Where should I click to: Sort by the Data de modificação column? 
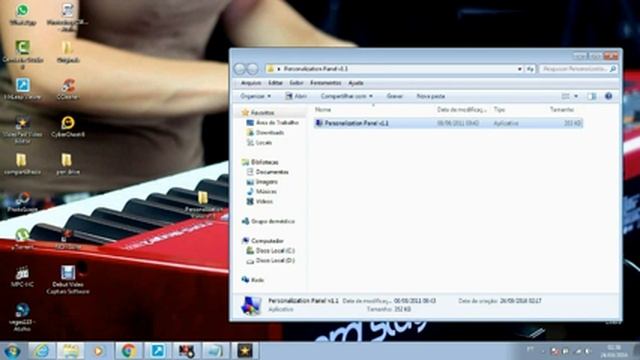[462, 109]
